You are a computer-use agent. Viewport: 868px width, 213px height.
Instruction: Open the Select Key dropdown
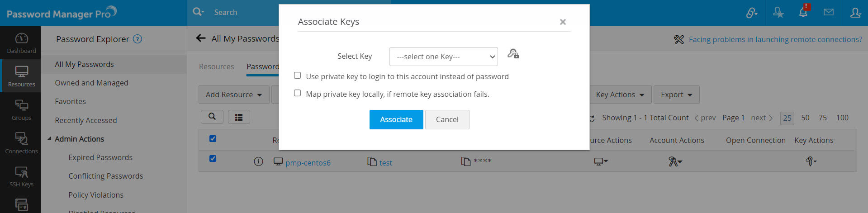tap(443, 57)
